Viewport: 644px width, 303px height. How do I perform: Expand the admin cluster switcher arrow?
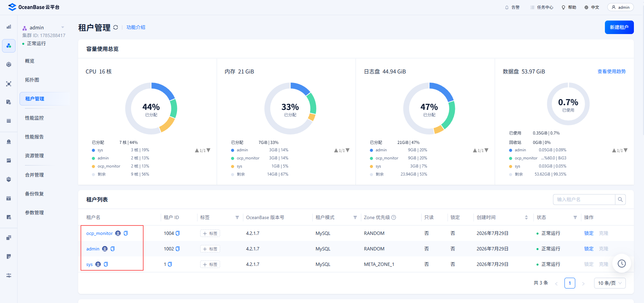point(63,27)
